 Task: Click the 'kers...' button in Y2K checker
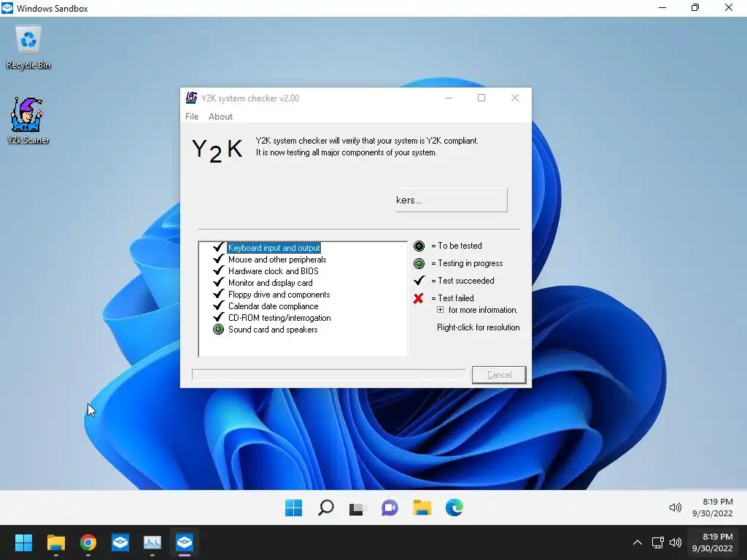pos(451,200)
